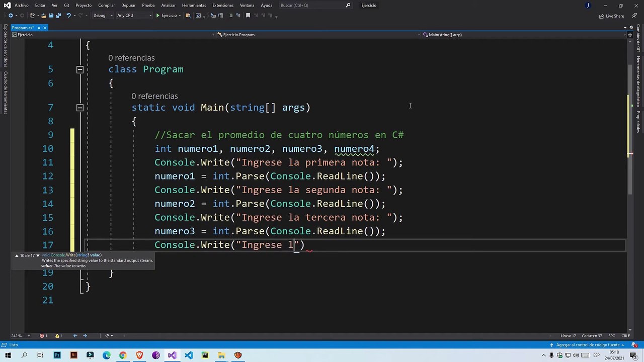Click the search magnifier in the Buscar box
Viewport: 644px width, 362px height.
[x=348, y=5]
